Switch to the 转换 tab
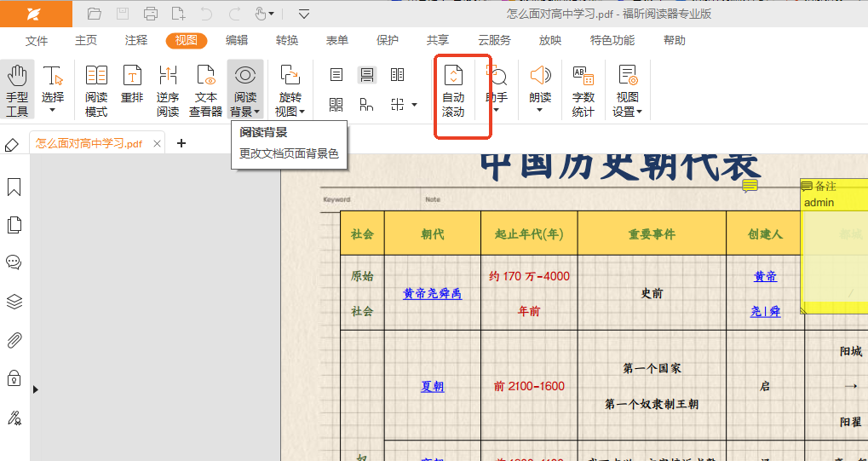Viewport: 868px width, 461px height. (287, 40)
